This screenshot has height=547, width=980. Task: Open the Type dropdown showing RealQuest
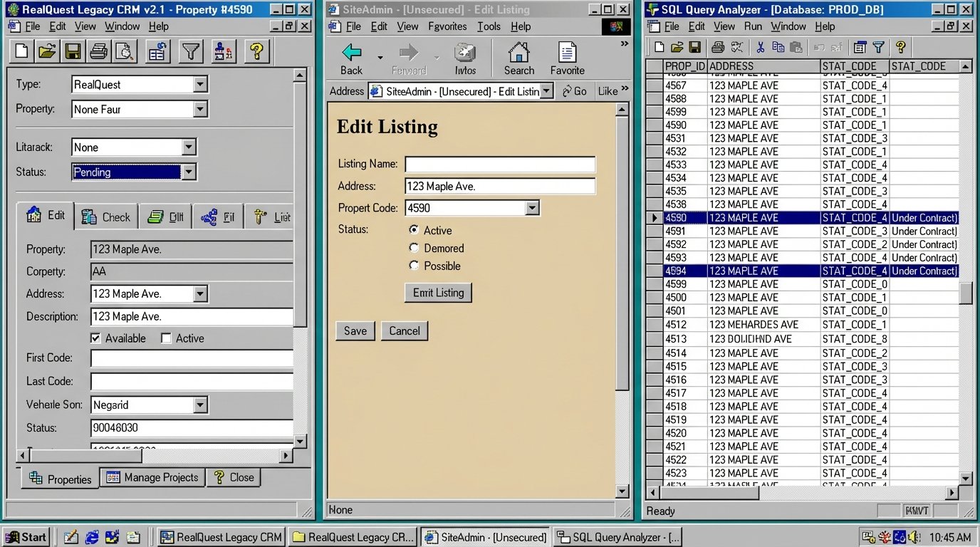[x=200, y=84]
